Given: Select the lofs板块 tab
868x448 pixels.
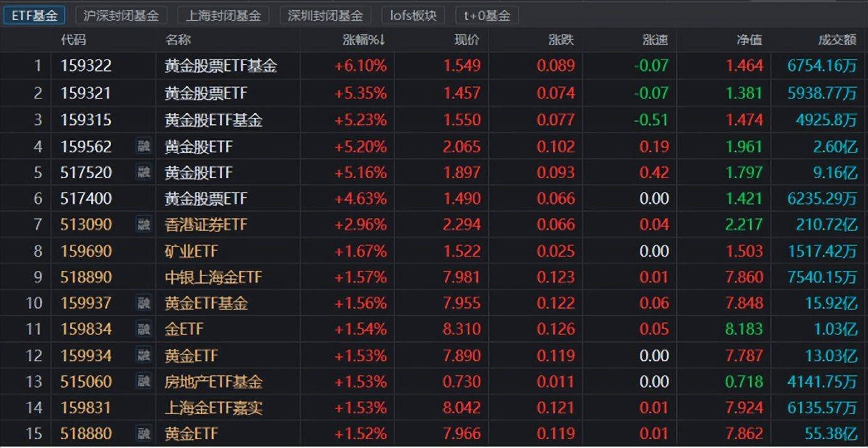Looking at the screenshot, I should pos(413,15).
